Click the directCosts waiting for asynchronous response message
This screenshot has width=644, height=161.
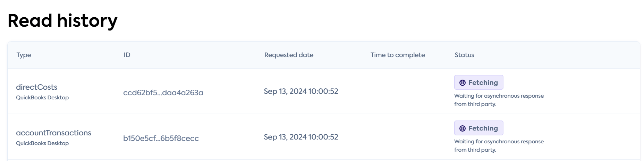[x=499, y=100]
